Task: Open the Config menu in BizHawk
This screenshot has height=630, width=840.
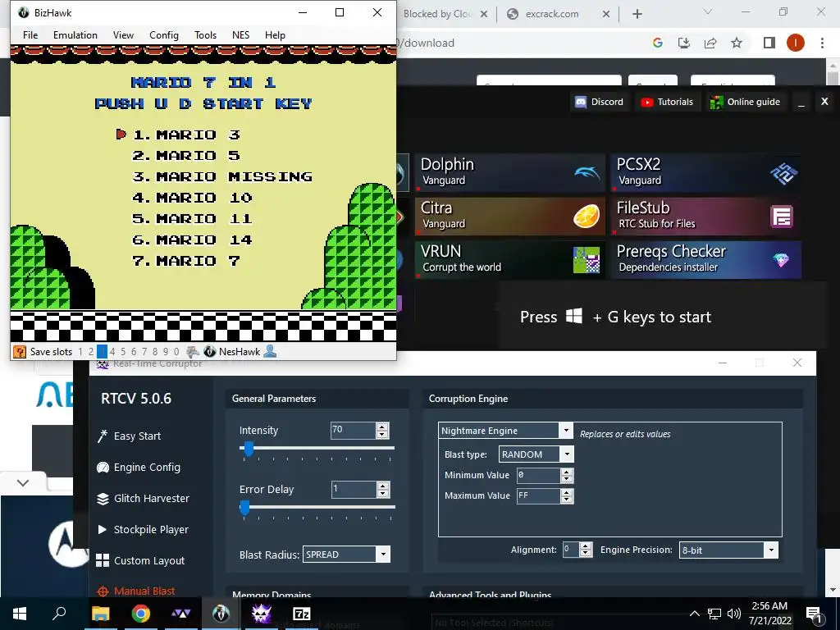Action: click(x=164, y=34)
